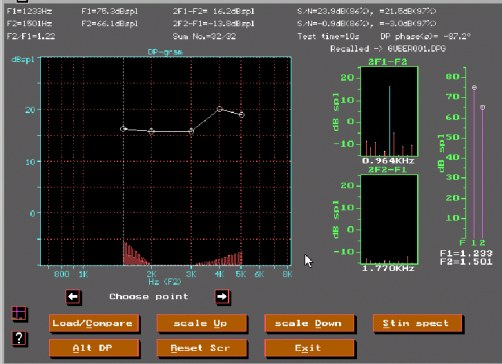Click the left arrow to choose previous point
The height and width of the screenshot is (364, 502).
point(73,296)
